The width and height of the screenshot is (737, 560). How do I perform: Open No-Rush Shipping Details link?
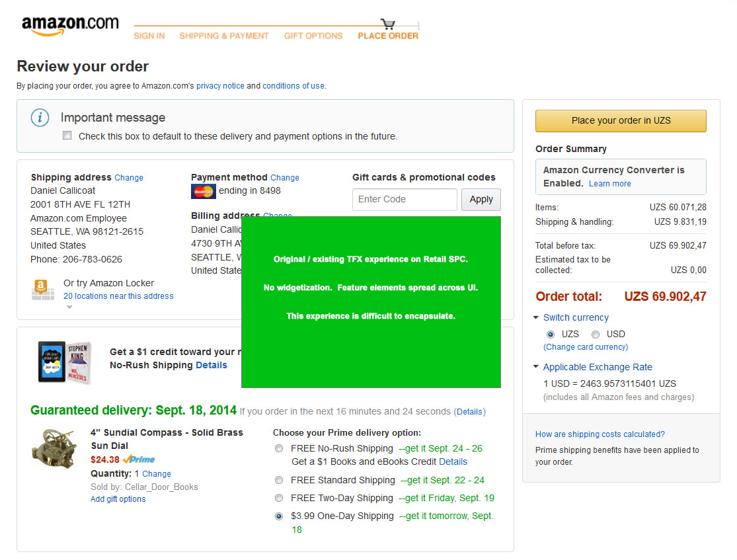tap(212, 366)
